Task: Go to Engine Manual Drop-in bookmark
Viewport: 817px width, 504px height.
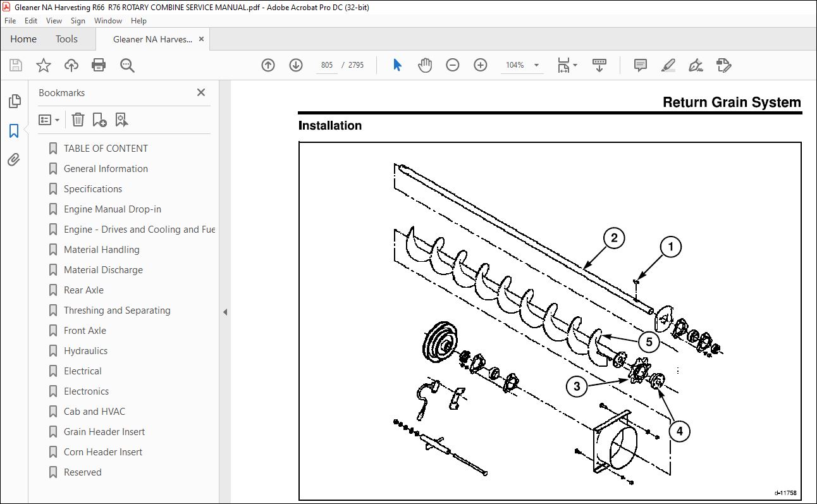Action: 113,209
